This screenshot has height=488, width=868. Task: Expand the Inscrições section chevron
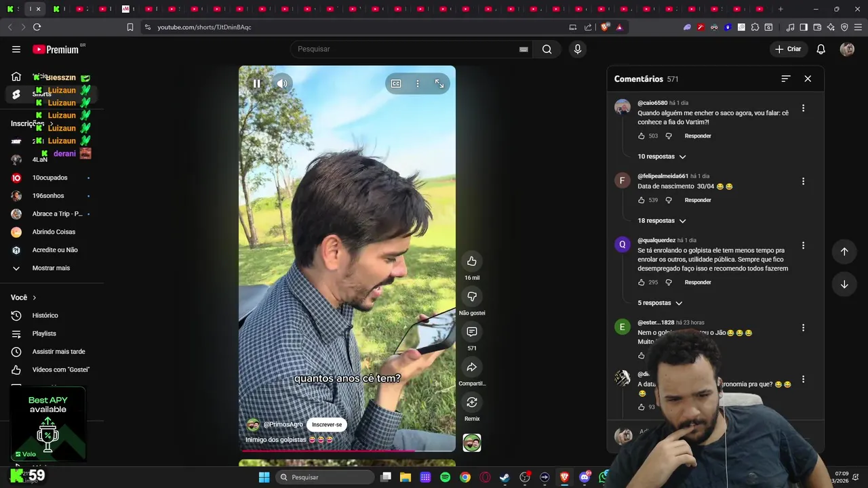pyautogui.click(x=51, y=124)
